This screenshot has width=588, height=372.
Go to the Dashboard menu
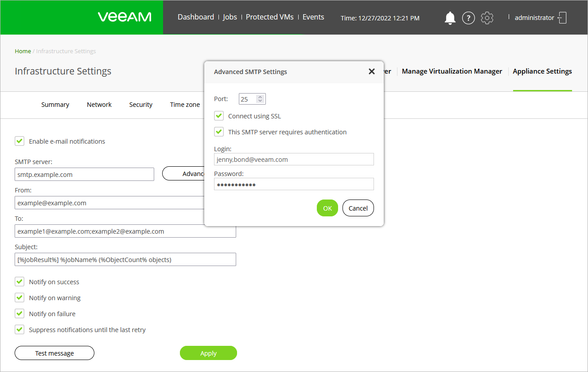click(196, 17)
